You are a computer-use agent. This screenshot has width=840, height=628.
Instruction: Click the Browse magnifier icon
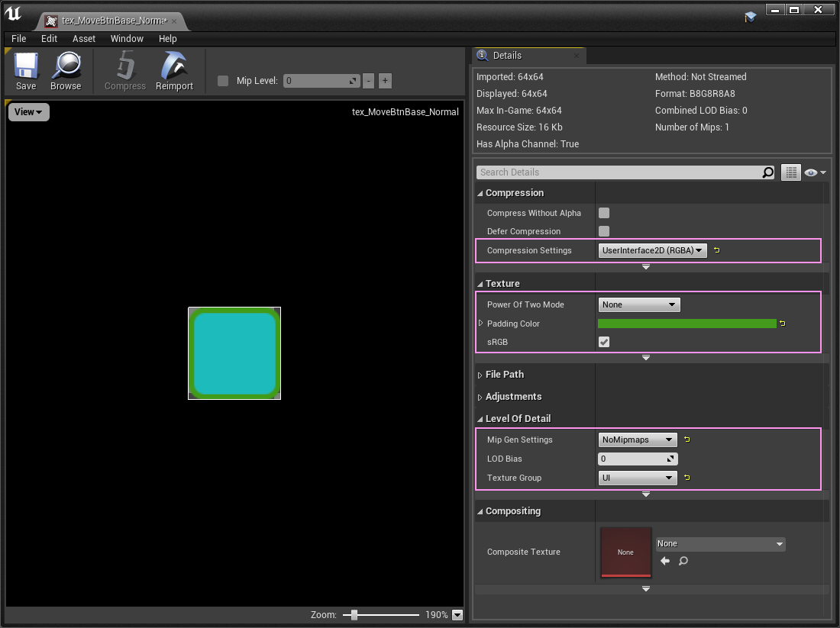point(66,66)
